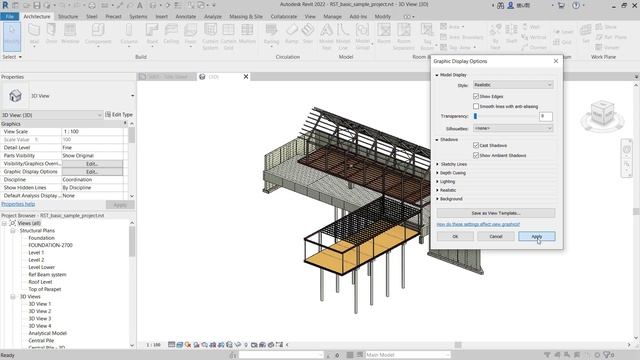
Task: Select the Window tool
Action: click(x=70, y=33)
